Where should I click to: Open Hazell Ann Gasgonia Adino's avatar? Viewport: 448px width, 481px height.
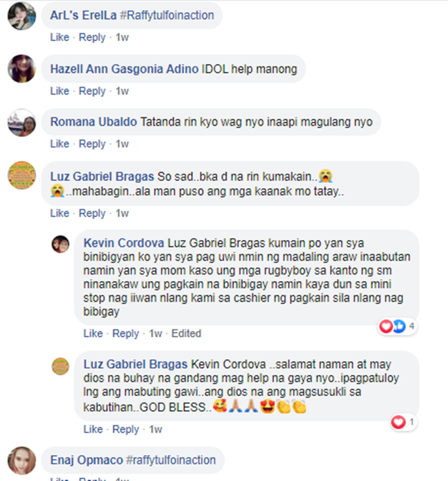(x=22, y=69)
